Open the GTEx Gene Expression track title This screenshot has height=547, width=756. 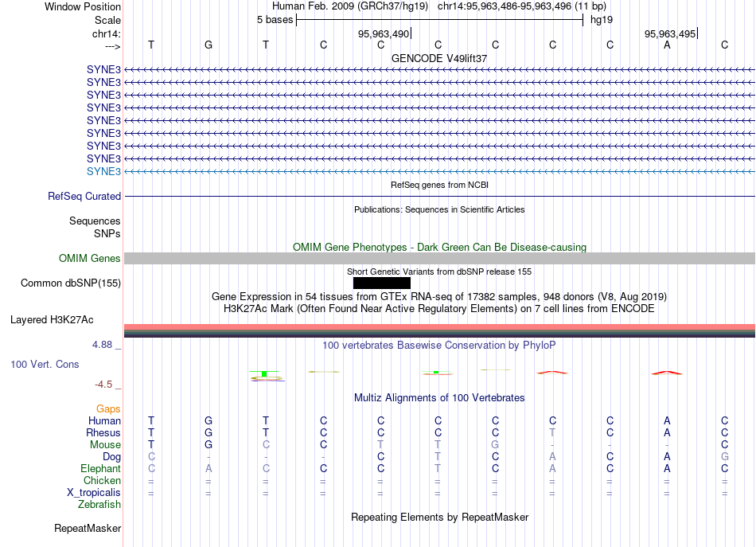click(x=439, y=297)
